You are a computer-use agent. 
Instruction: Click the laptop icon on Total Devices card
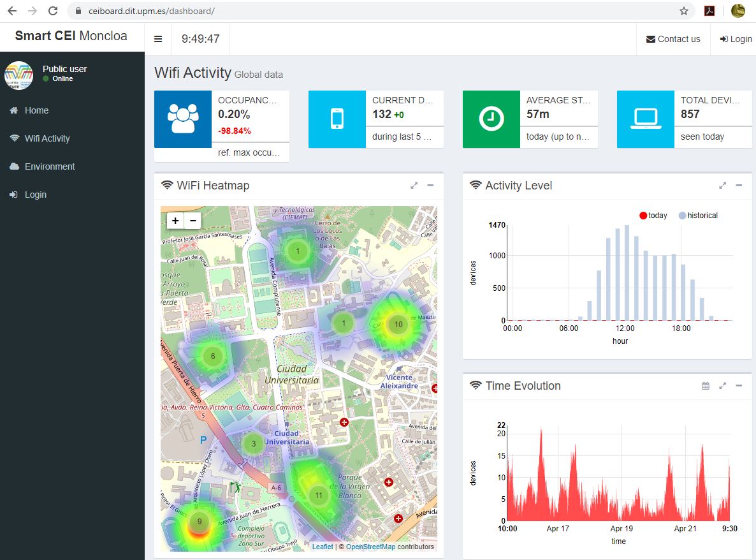646,119
